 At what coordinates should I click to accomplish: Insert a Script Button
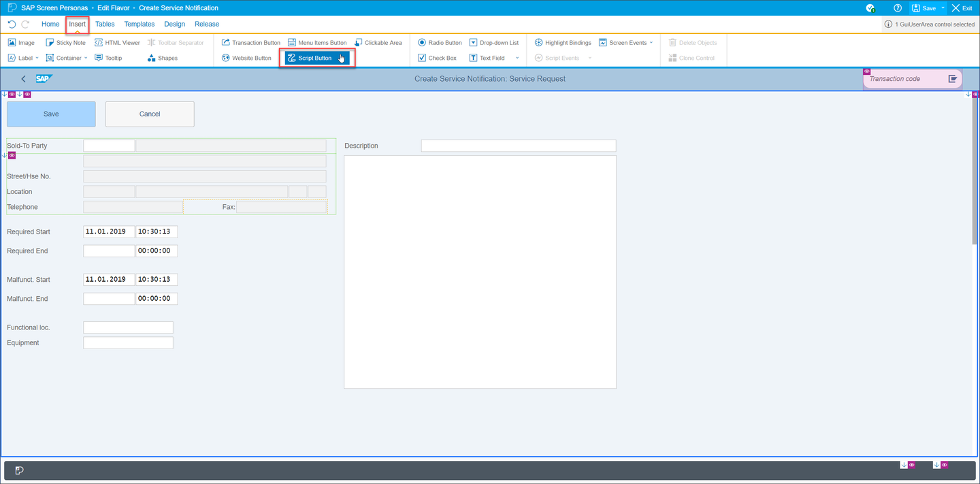[317, 58]
